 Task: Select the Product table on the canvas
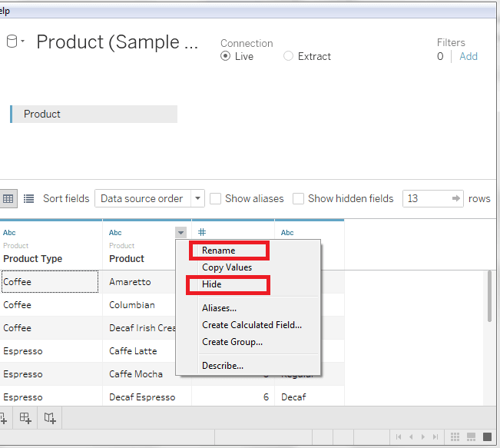[x=94, y=114]
